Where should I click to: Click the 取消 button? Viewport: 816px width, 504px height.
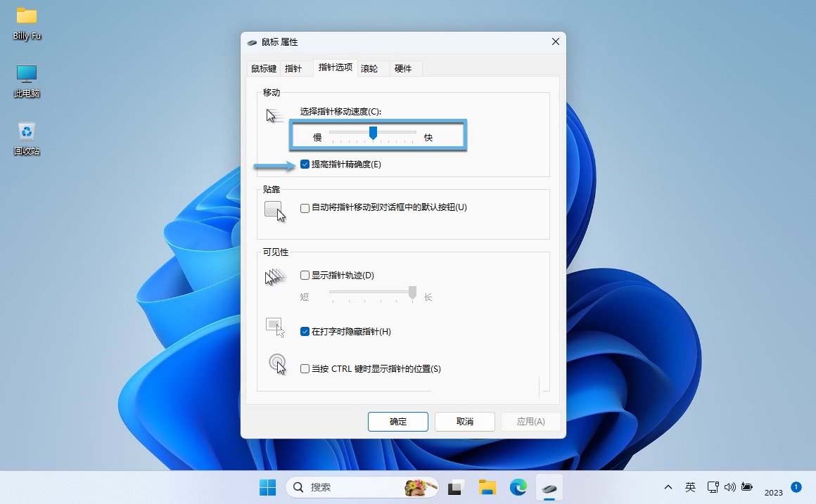click(464, 421)
